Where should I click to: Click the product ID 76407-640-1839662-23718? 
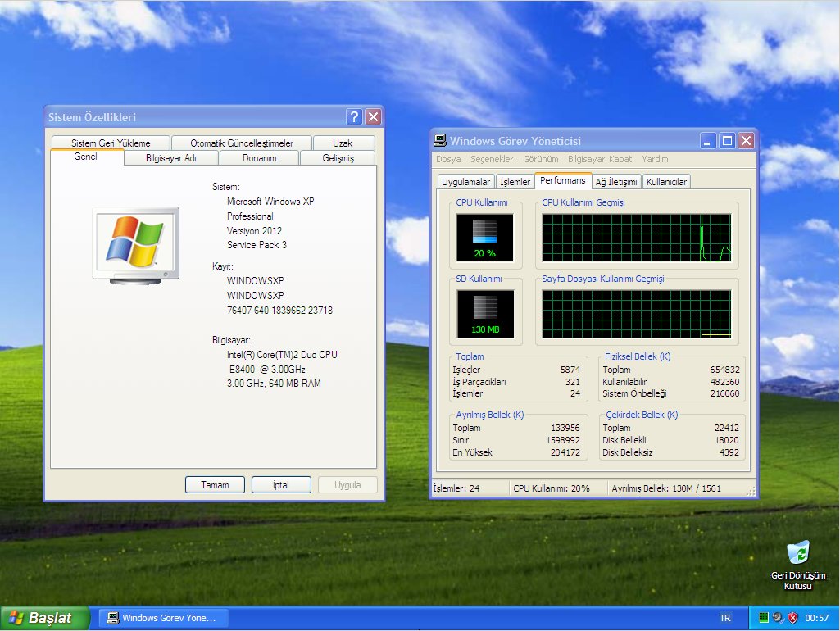click(279, 310)
